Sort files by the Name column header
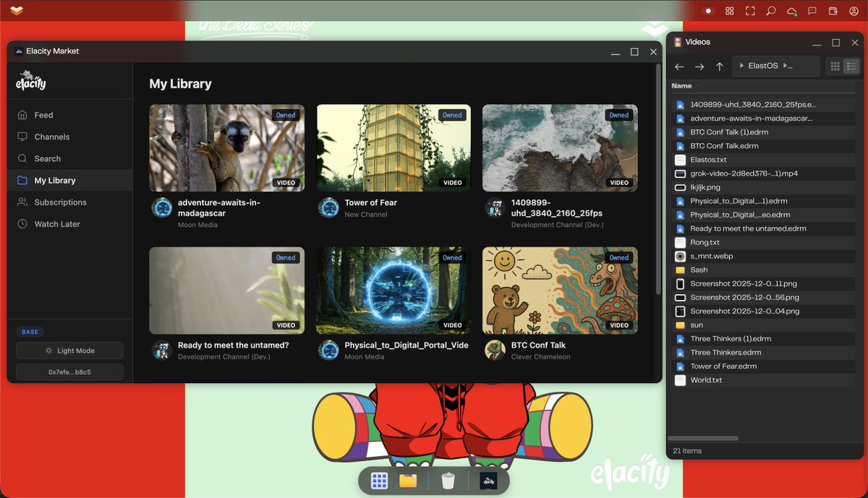This screenshot has width=868, height=498. (681, 86)
